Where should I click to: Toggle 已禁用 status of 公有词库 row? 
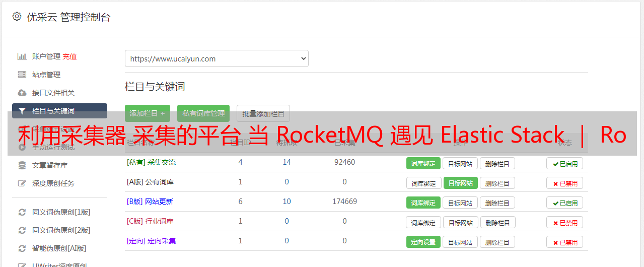click(x=565, y=183)
